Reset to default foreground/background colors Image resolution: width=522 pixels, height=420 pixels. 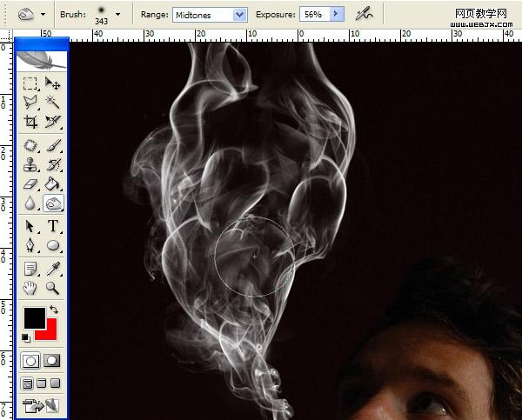pyautogui.click(x=26, y=338)
